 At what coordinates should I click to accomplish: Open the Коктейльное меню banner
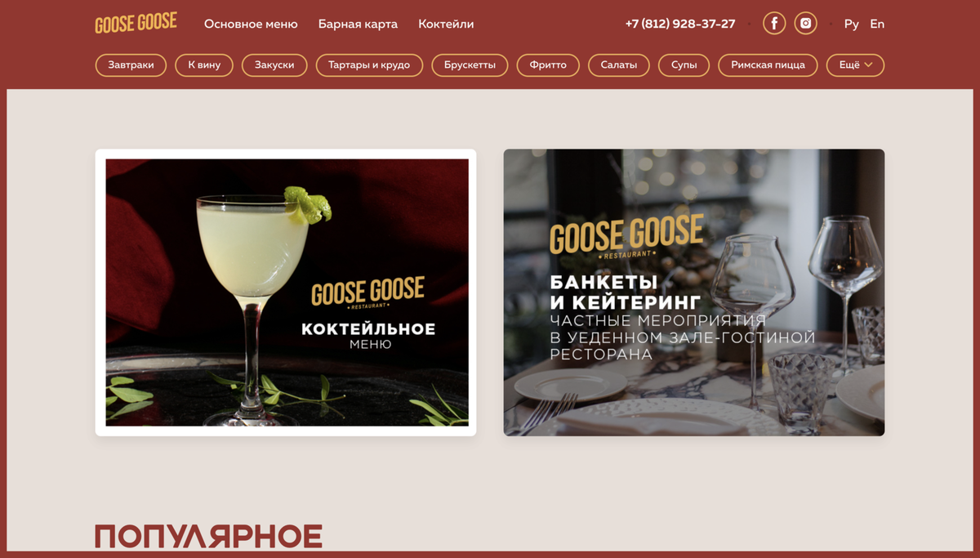[x=286, y=292]
